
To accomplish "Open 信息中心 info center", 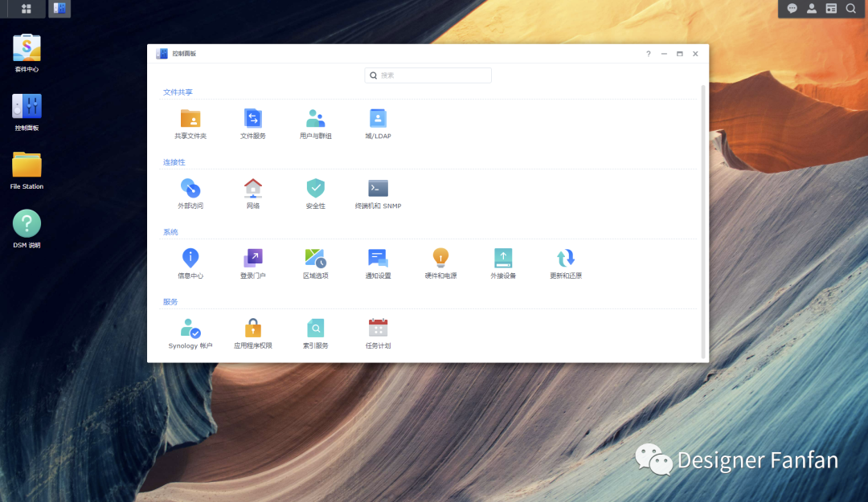I will tap(190, 258).
